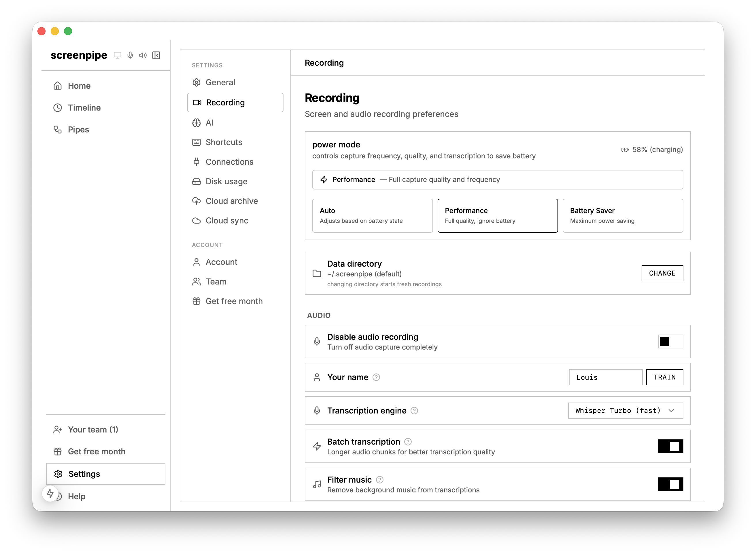This screenshot has width=756, height=554.
Task: Click help icon beside Batch transcription
Action: (408, 442)
